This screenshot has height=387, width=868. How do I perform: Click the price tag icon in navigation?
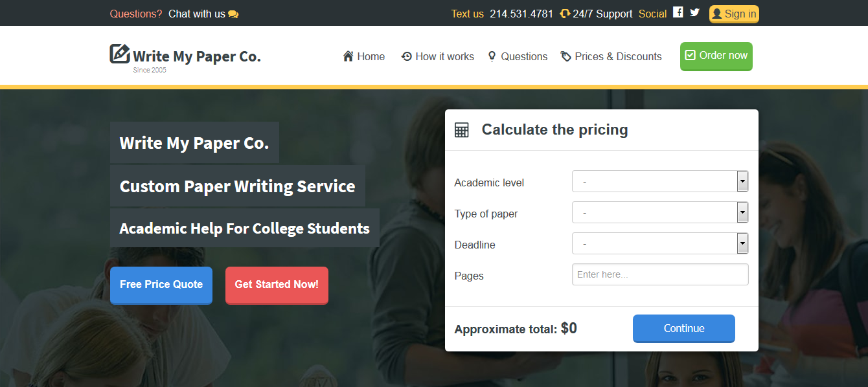[566, 56]
